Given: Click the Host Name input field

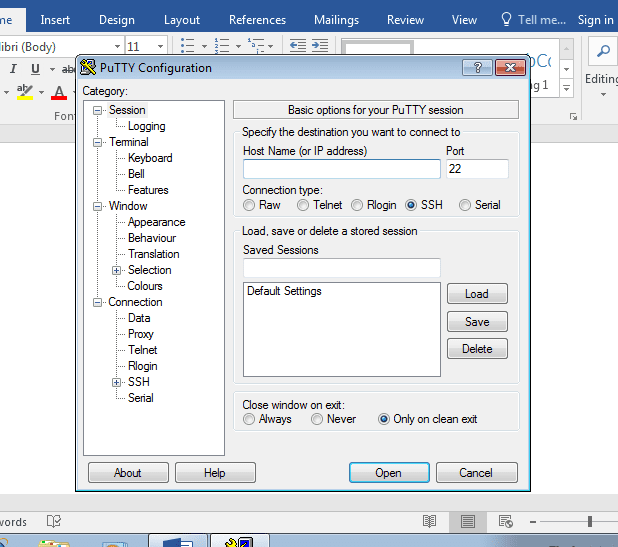Looking at the screenshot, I should point(342,169).
